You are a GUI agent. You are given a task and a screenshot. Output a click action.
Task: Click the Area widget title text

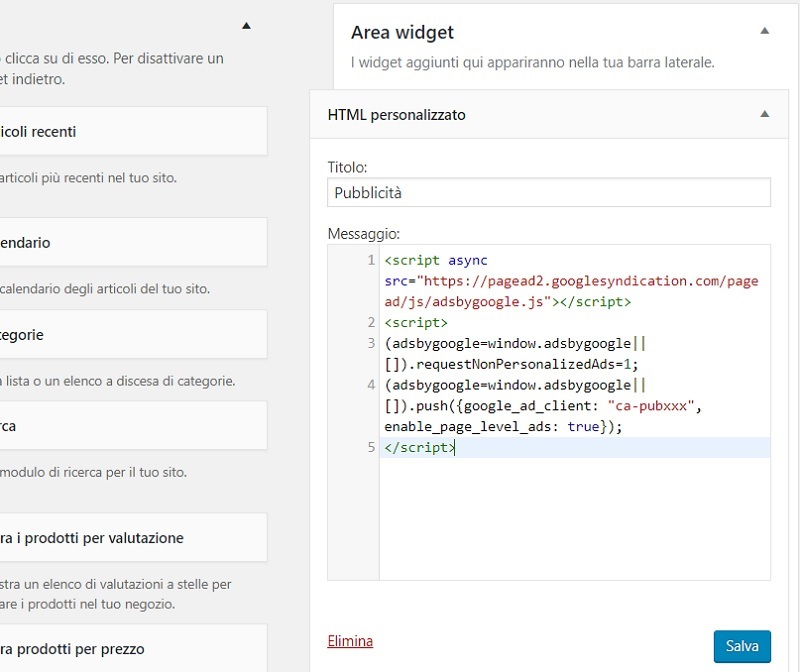(x=402, y=33)
